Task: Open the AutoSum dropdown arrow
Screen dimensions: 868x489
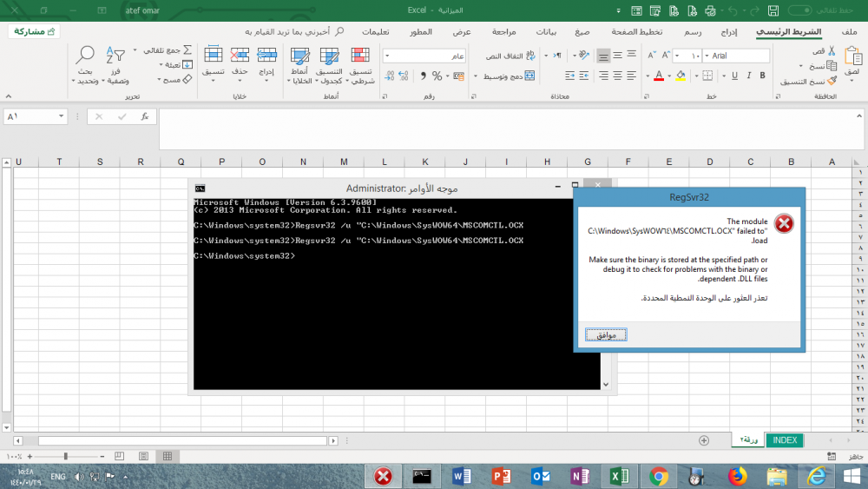Action: point(135,50)
